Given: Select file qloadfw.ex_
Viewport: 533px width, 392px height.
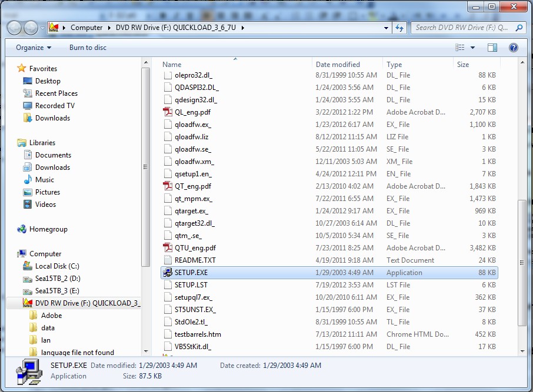Looking at the screenshot, I should tap(193, 125).
